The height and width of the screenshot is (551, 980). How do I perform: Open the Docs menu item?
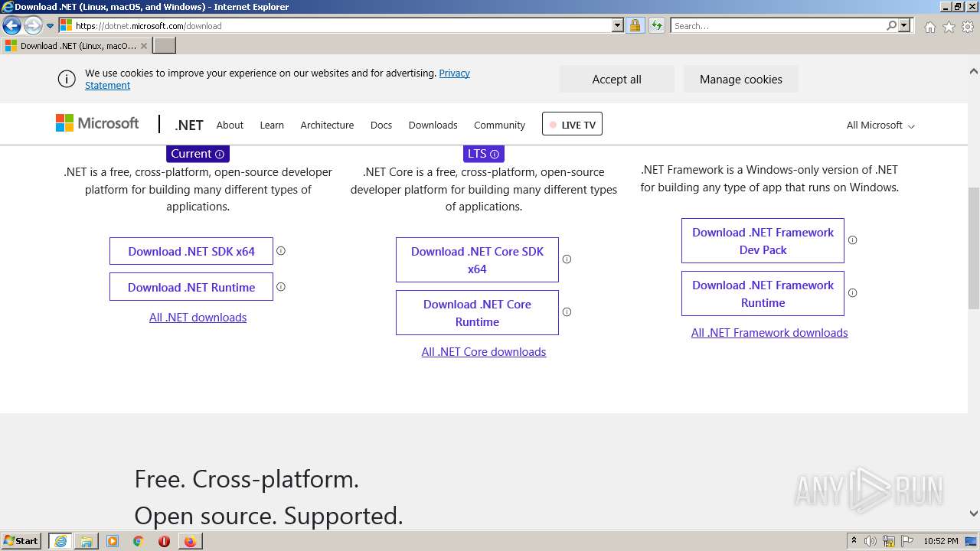tap(381, 125)
